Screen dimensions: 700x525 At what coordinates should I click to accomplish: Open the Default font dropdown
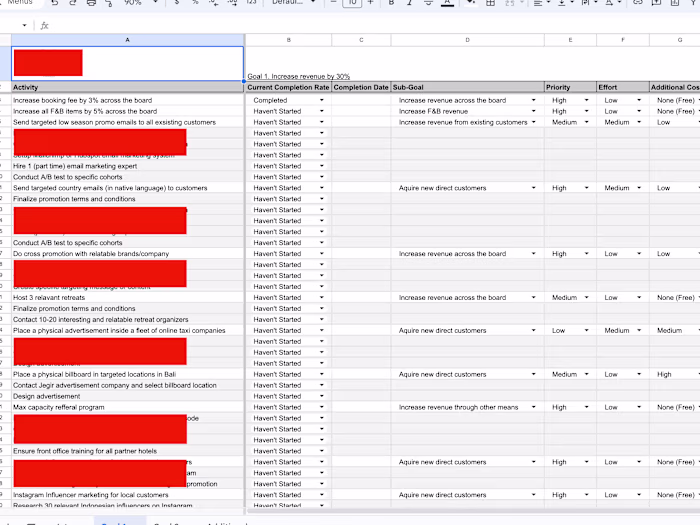click(291, 3)
